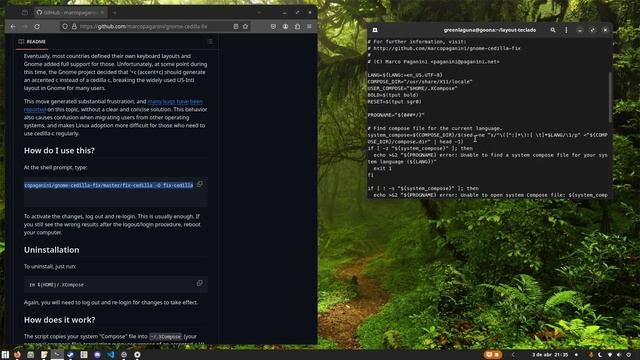
Task: Open the terminal kebab menu
Action: click(566, 30)
